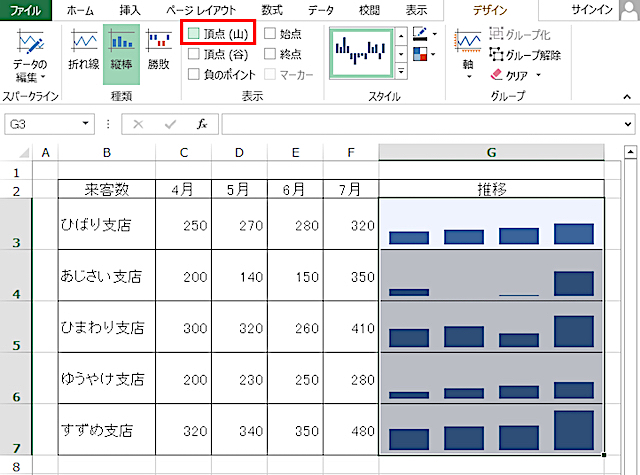
Task: Open the insert function fx dialog
Action: 202,124
